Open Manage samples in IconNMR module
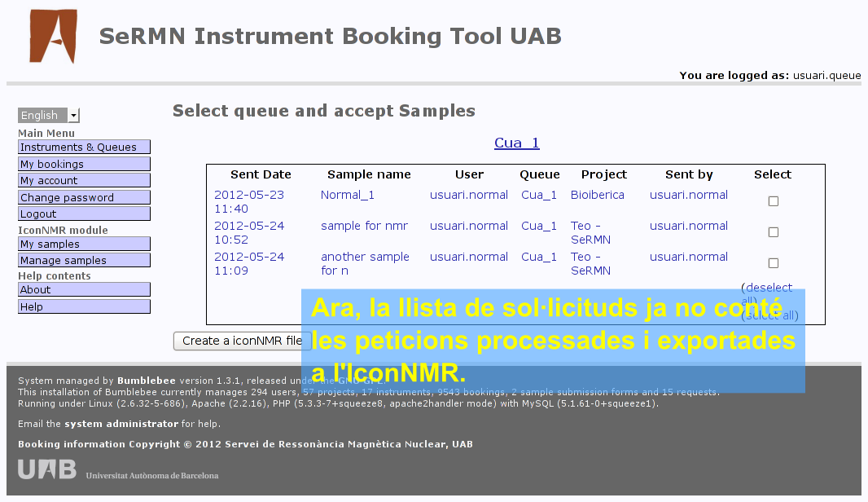Viewport: 868px width, 502px height. click(x=84, y=260)
